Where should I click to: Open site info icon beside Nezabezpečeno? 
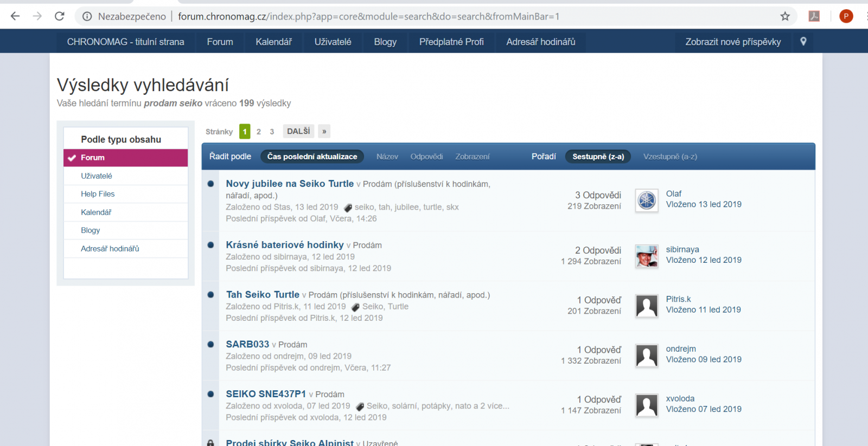coord(87,16)
